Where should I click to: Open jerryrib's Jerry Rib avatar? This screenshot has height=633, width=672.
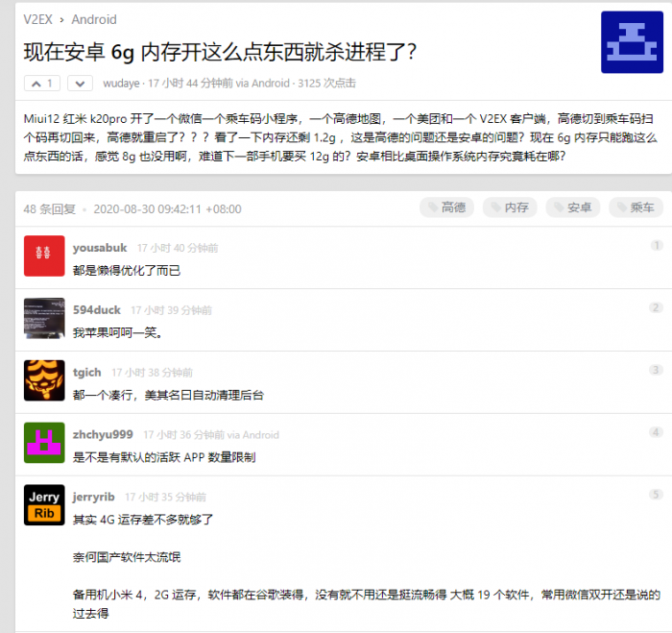click(x=44, y=505)
